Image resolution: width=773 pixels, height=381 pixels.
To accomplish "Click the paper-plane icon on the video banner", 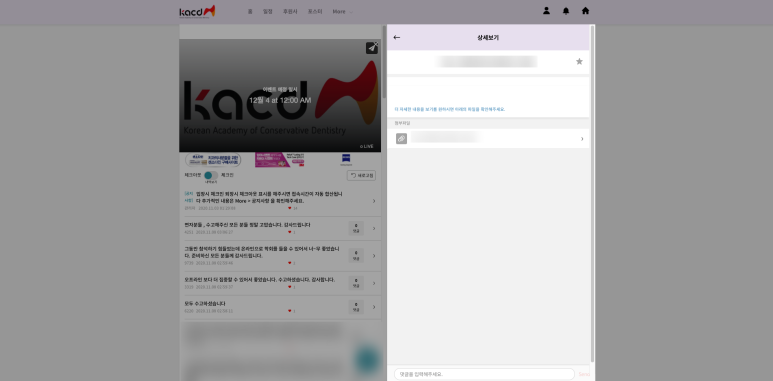I will coord(372,48).
